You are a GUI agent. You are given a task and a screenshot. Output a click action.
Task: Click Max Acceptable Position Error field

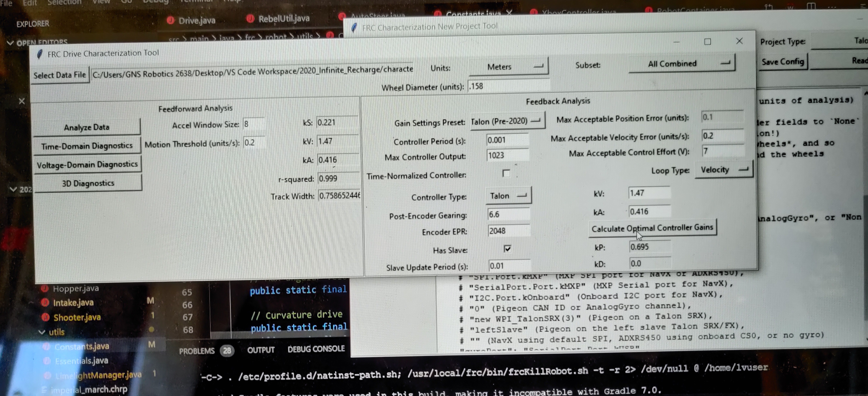tap(722, 117)
